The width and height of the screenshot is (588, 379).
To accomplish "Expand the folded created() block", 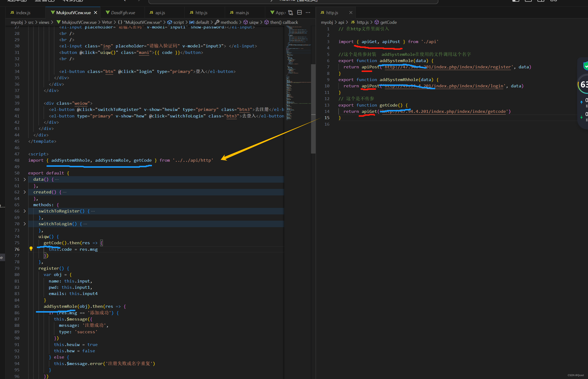I will coord(25,192).
